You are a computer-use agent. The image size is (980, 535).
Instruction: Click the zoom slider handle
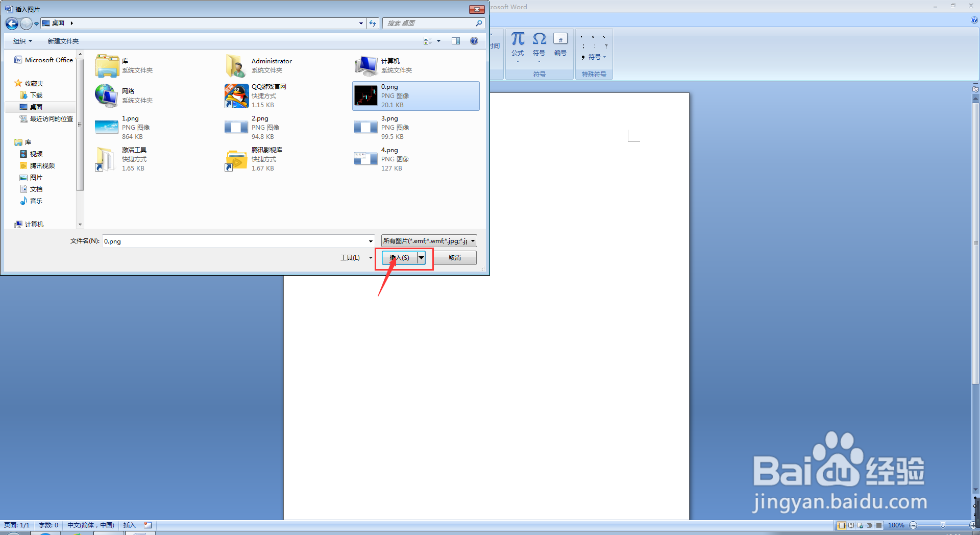tap(943, 525)
